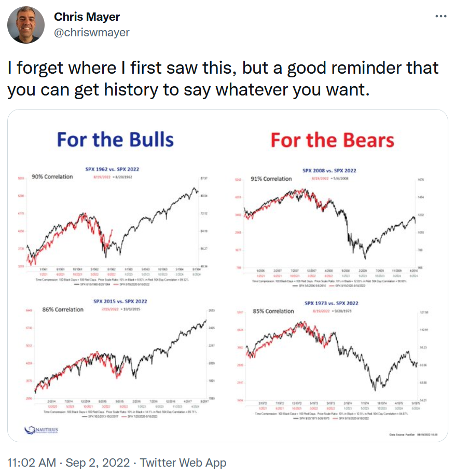Image resolution: width=455 pixels, height=476 pixels.
Task: Select the "SPX 2008 vs. SPX 2022" chart title
Action: pyautogui.click(x=329, y=171)
